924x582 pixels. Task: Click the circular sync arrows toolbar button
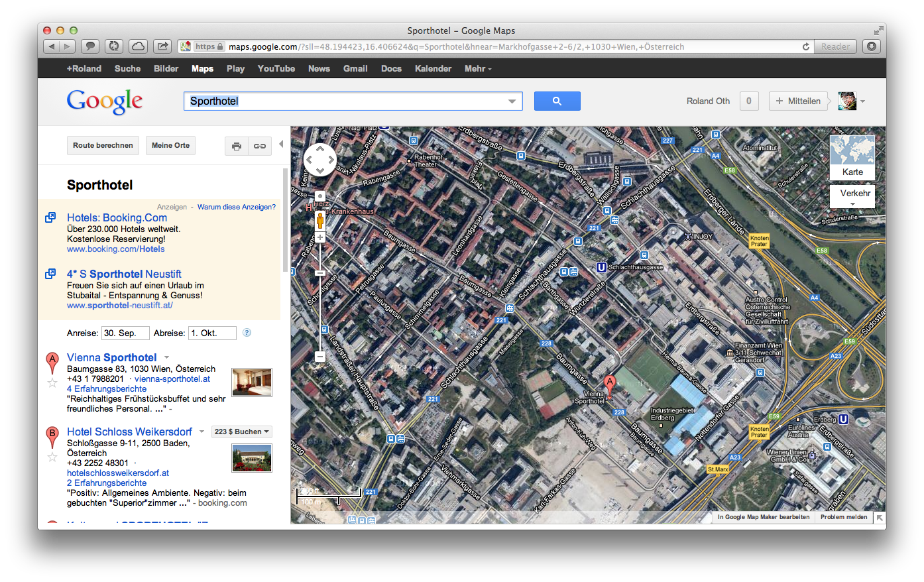tap(114, 46)
